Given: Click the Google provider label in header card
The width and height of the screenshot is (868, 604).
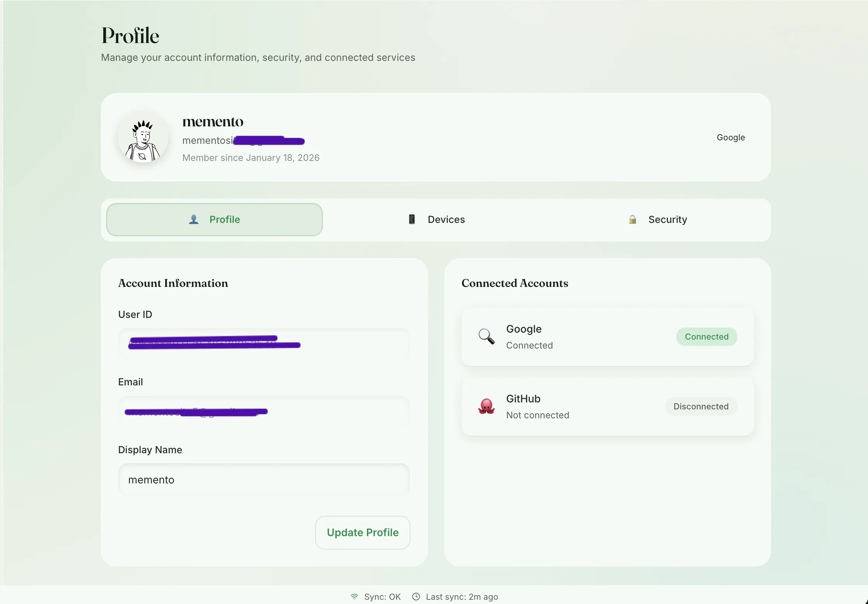Looking at the screenshot, I should click(x=731, y=137).
